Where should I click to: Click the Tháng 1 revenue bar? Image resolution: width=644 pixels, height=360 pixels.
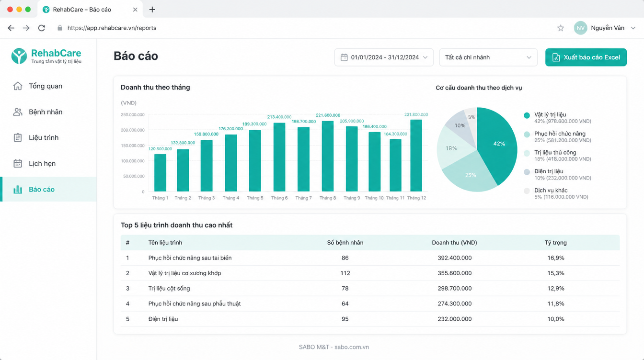[161, 173]
